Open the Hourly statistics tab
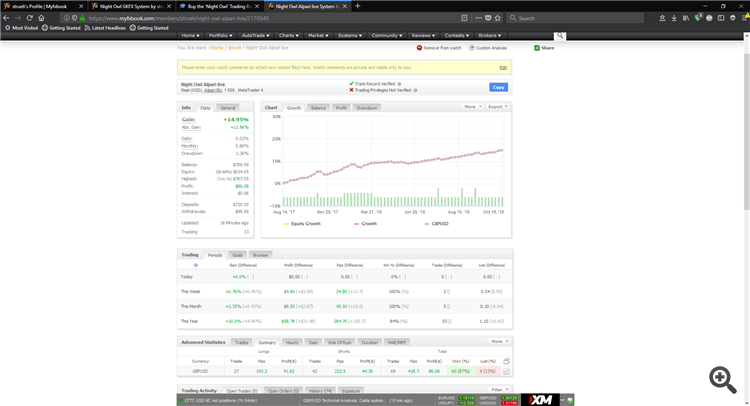The width and height of the screenshot is (750, 406). click(292, 342)
